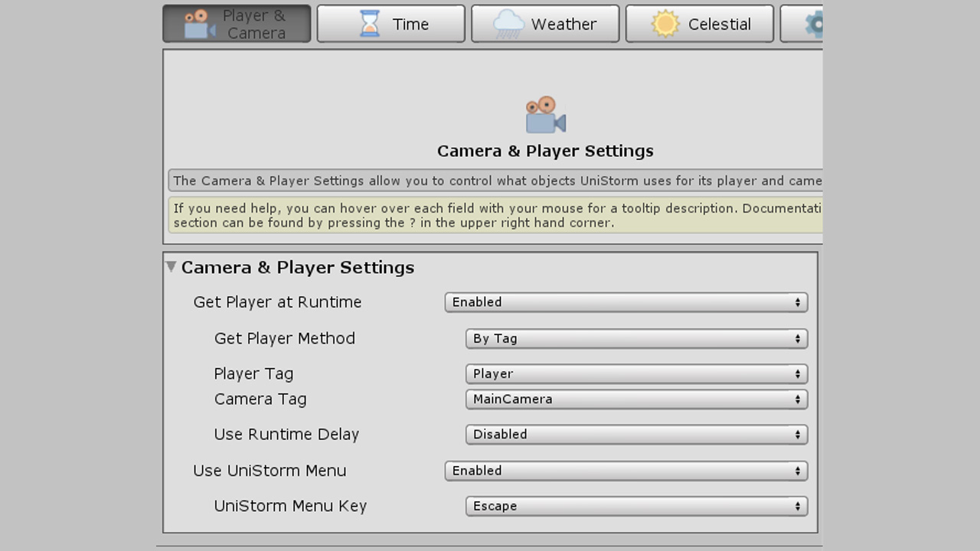Viewport: 980px width, 551px height.
Task: Open the Player & Camera tab
Action: pos(237,24)
